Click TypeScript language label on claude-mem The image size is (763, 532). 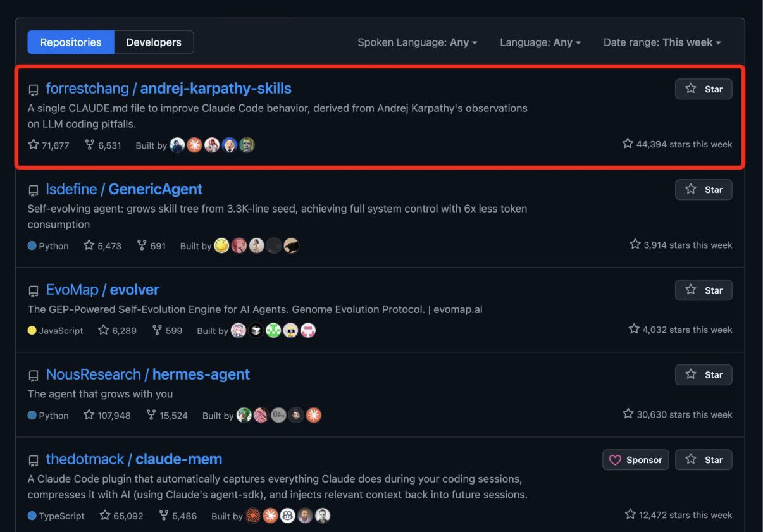[56, 516]
